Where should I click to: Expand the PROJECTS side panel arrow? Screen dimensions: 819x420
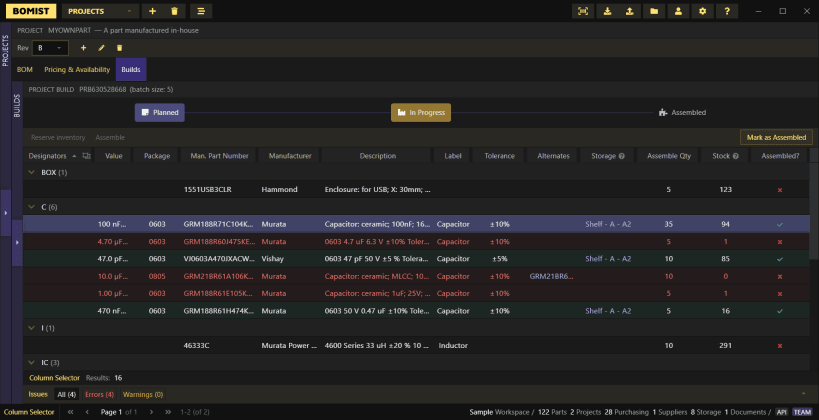click(6, 213)
